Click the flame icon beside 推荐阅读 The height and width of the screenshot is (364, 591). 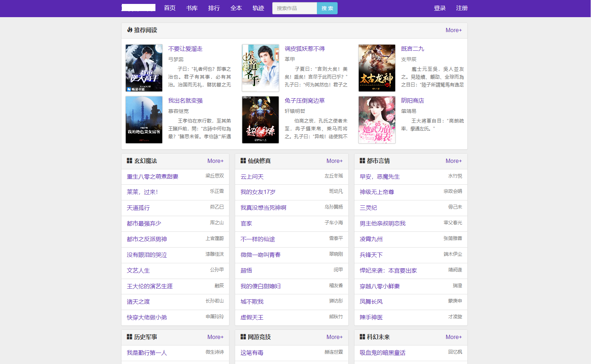tap(130, 30)
